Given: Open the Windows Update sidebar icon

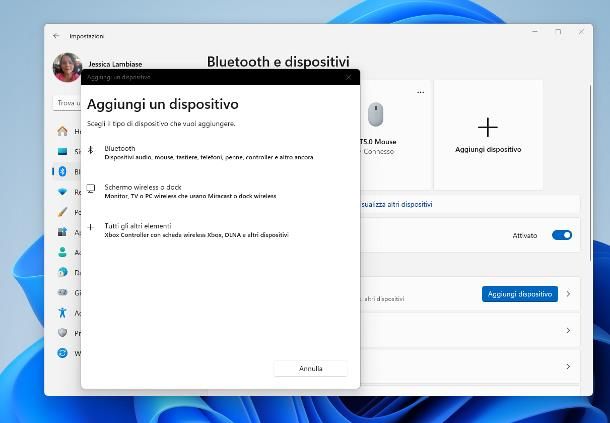Looking at the screenshot, I should (x=62, y=353).
